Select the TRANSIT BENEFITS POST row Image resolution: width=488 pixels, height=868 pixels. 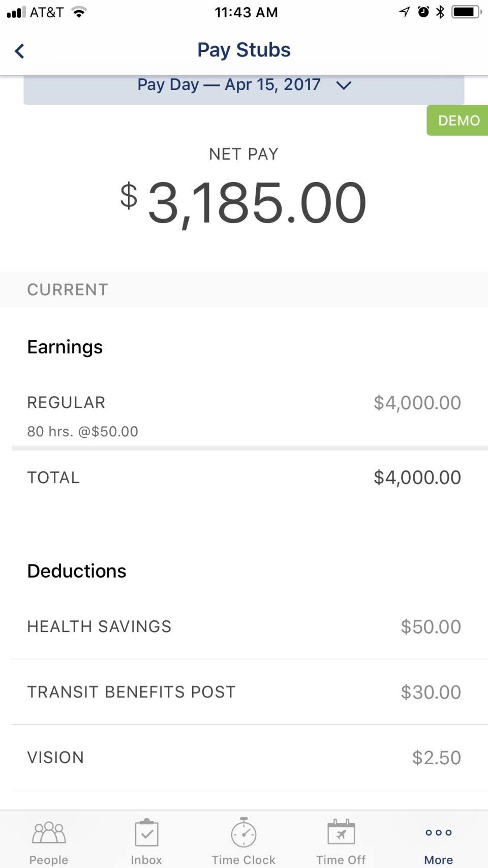244,692
